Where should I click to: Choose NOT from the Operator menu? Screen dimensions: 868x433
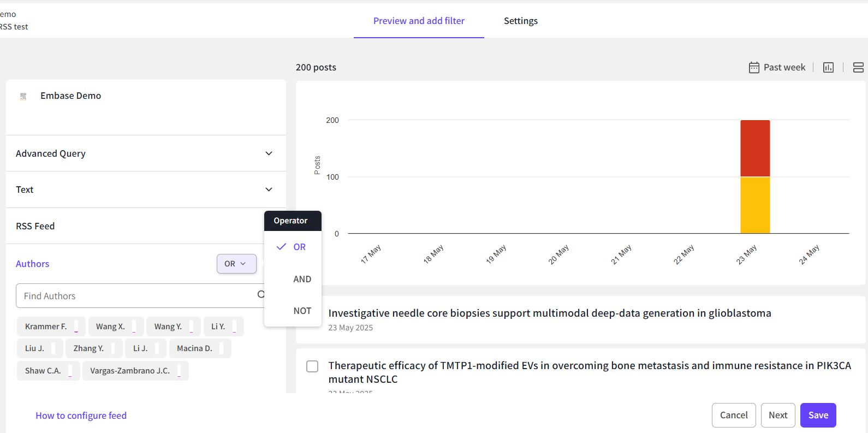coord(302,311)
